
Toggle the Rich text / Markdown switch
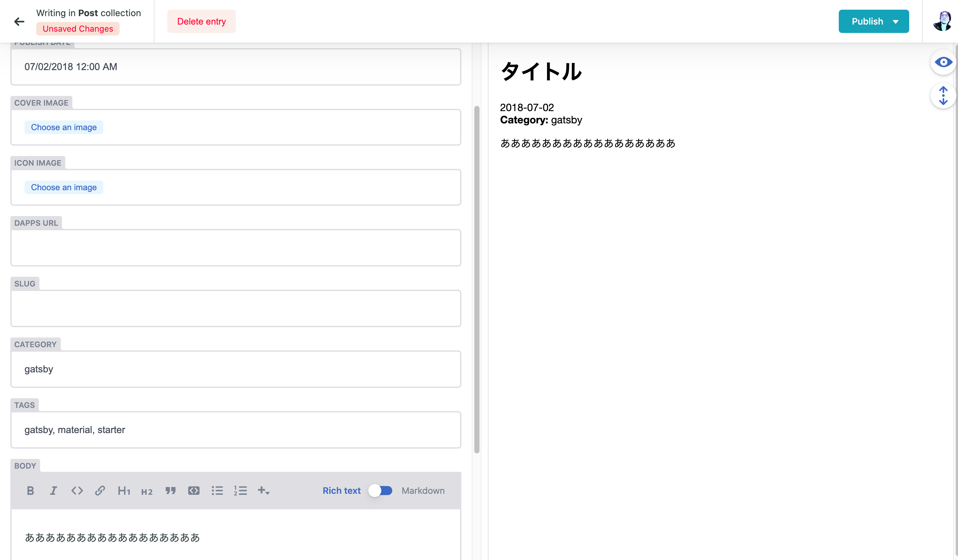[380, 491]
